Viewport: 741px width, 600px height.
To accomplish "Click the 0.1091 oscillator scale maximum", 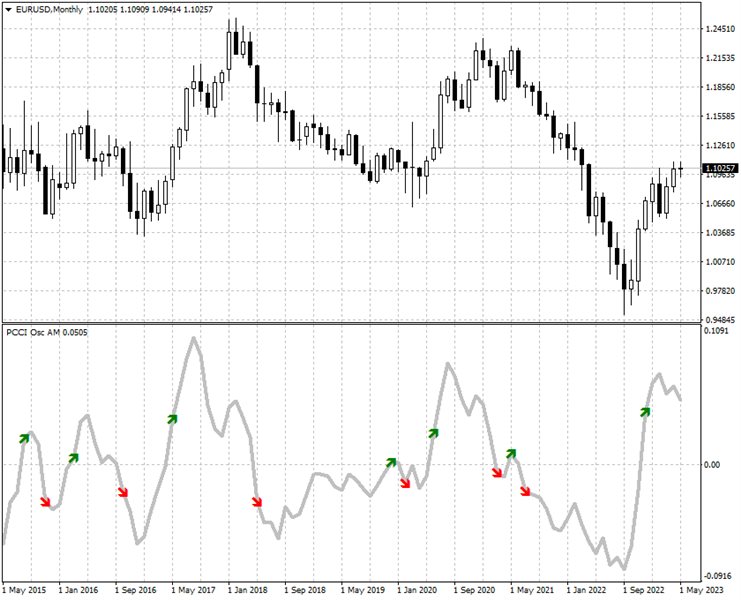I will (x=716, y=331).
